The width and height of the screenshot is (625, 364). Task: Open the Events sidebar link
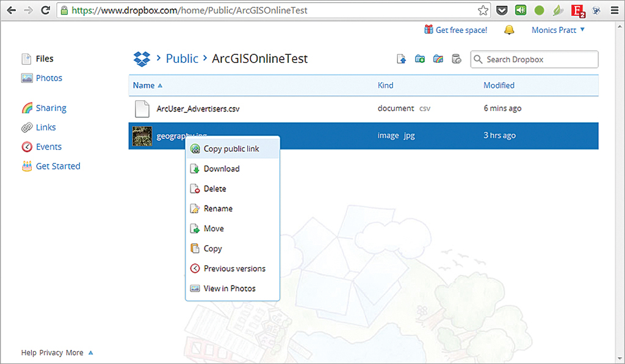coord(49,147)
